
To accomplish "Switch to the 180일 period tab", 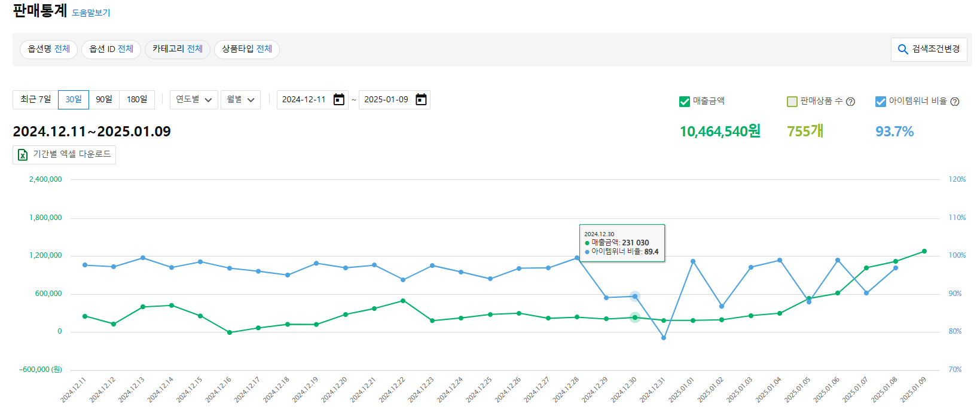I will [137, 100].
